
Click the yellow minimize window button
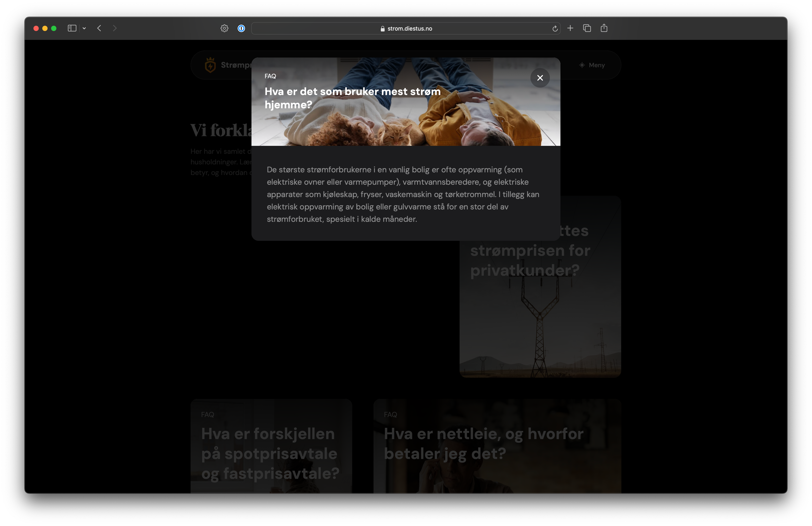click(45, 28)
